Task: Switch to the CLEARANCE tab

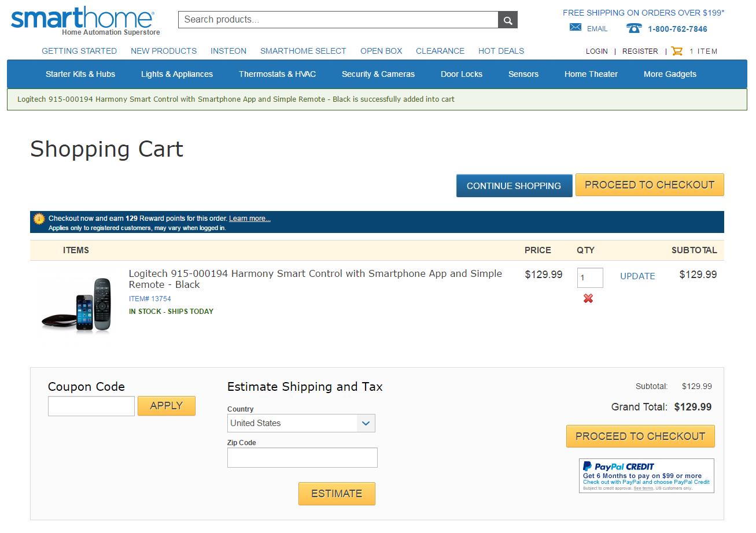Action: 440,51
